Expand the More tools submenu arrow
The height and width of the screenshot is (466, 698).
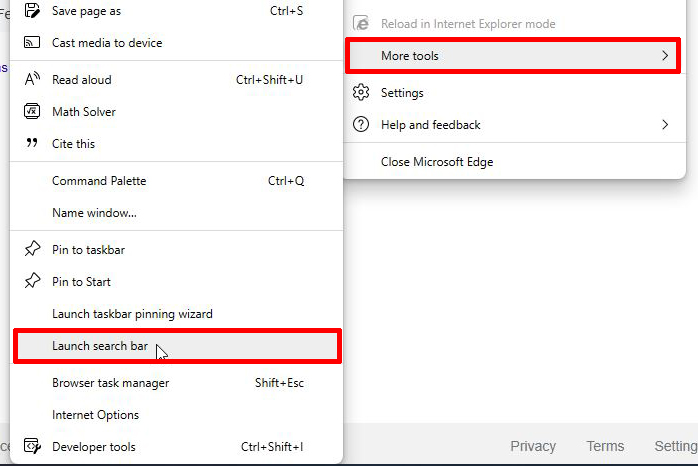pos(665,56)
